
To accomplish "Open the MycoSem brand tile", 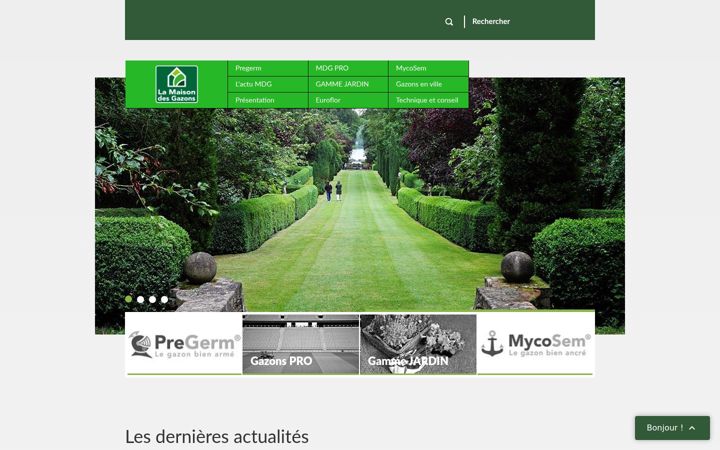I will (x=535, y=344).
